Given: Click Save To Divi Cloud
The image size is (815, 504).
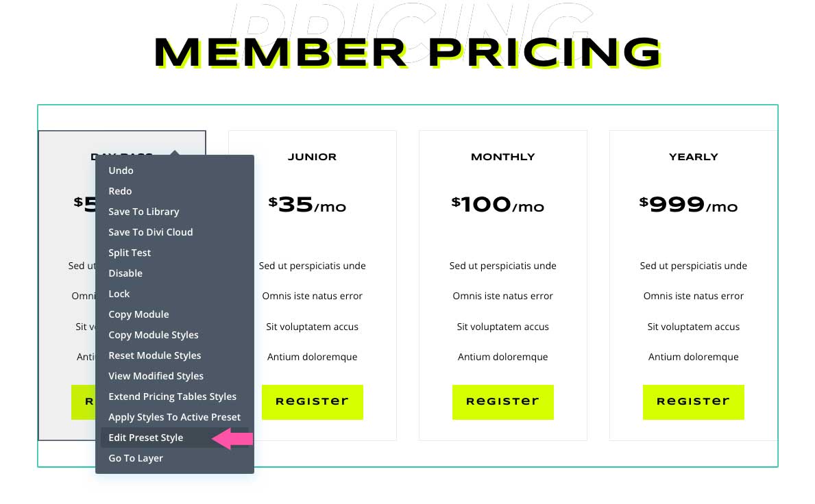Looking at the screenshot, I should tap(151, 232).
